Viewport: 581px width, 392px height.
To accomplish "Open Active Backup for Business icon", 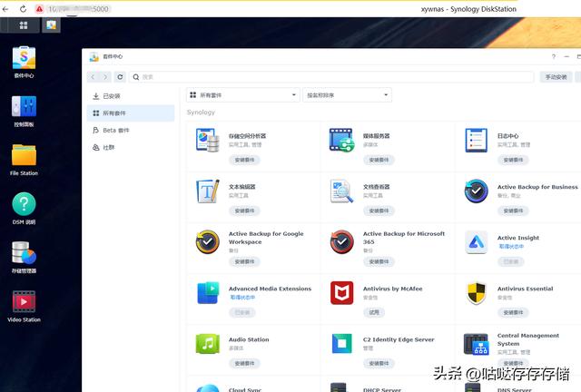I will pyautogui.click(x=476, y=191).
